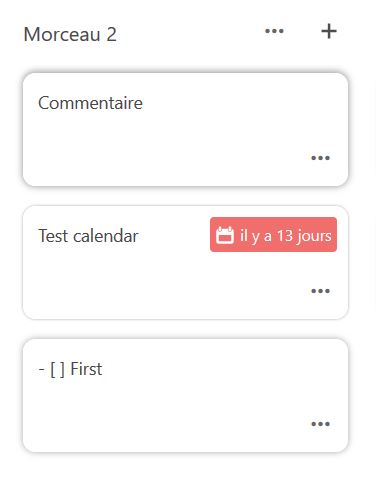This screenshot has height=484, width=376.
Task: Click the "13 jours" text in the overdue badge
Action: point(304,236)
